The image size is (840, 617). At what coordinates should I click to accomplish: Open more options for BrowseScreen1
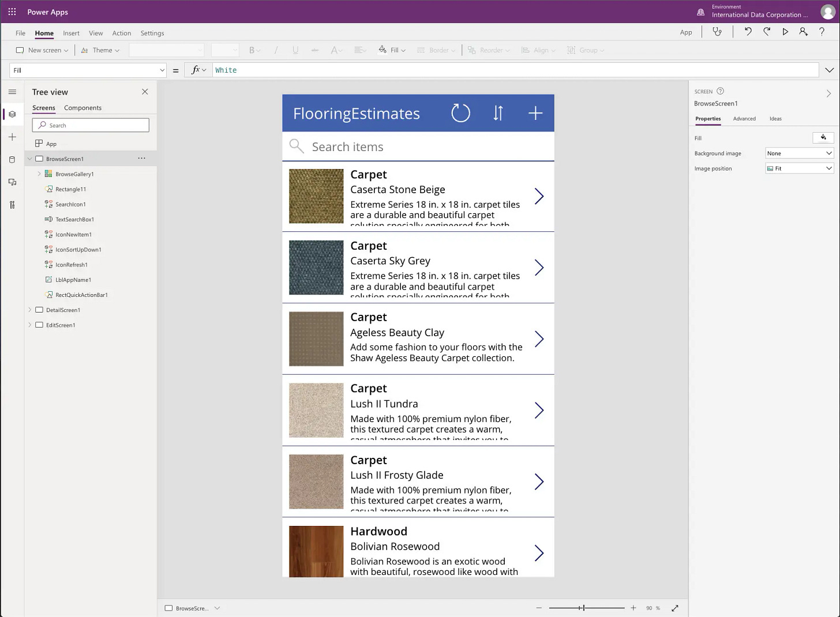pyautogui.click(x=142, y=158)
